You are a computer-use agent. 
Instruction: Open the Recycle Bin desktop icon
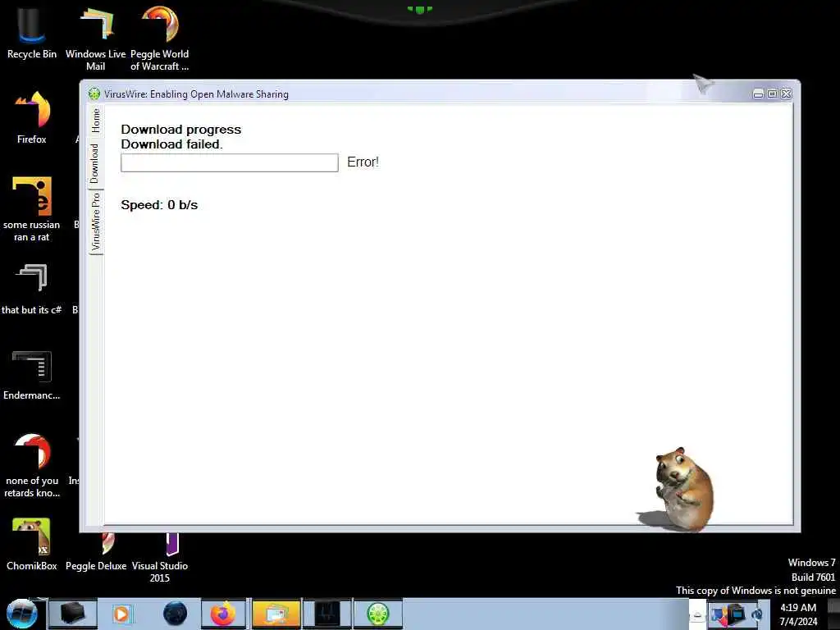32,32
